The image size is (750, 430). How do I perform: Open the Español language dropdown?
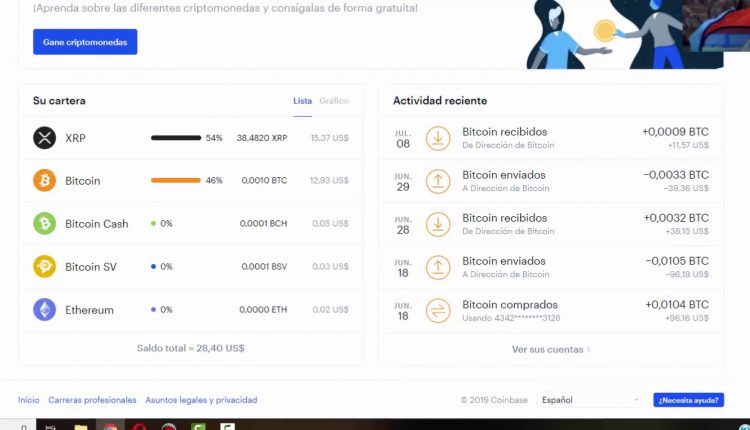pyautogui.click(x=590, y=400)
